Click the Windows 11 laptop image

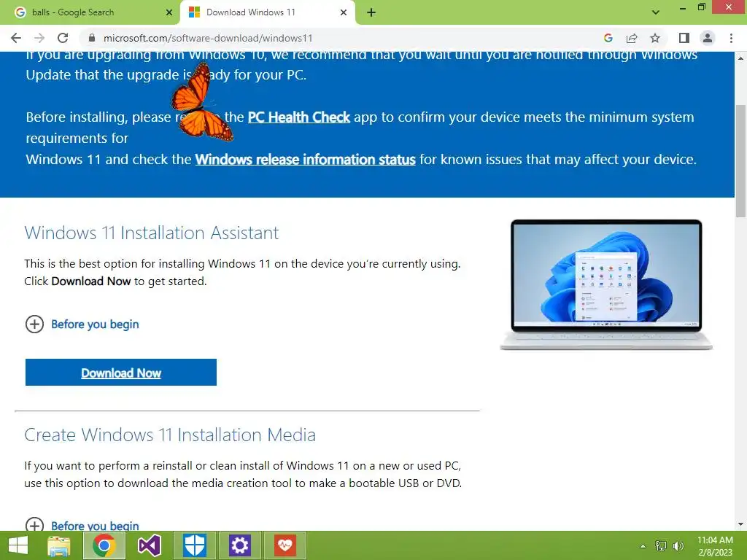(x=606, y=285)
